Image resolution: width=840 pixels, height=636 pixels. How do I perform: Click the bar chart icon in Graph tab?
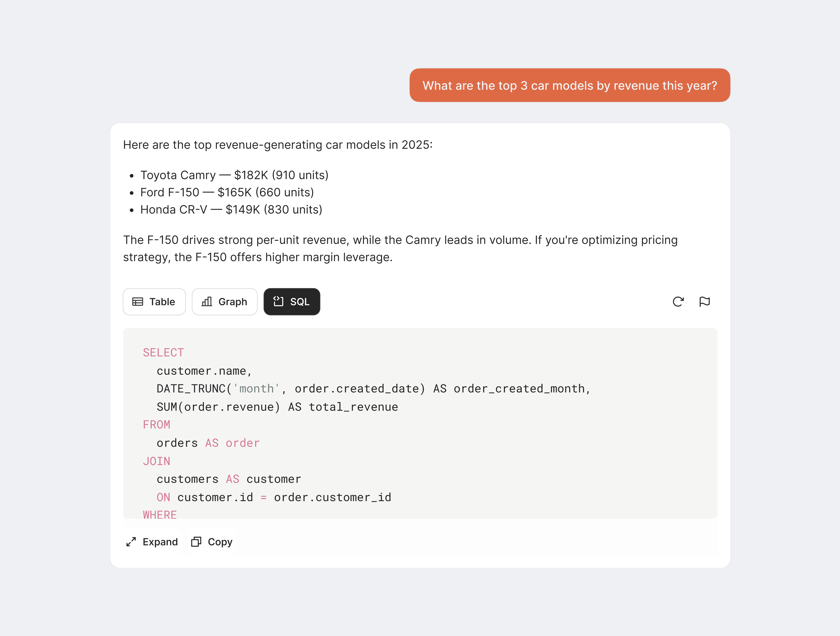pos(207,302)
